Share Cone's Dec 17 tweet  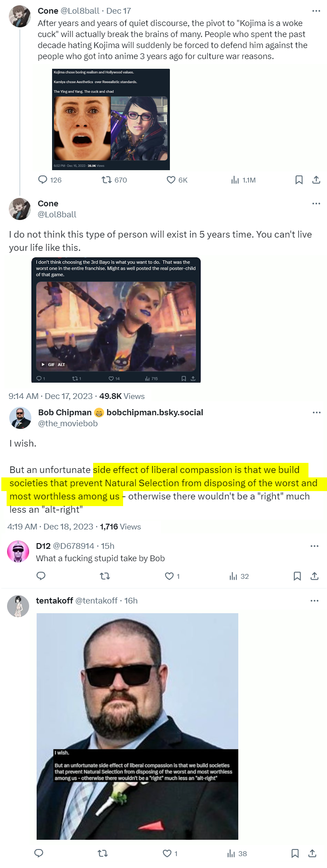pos(316,180)
